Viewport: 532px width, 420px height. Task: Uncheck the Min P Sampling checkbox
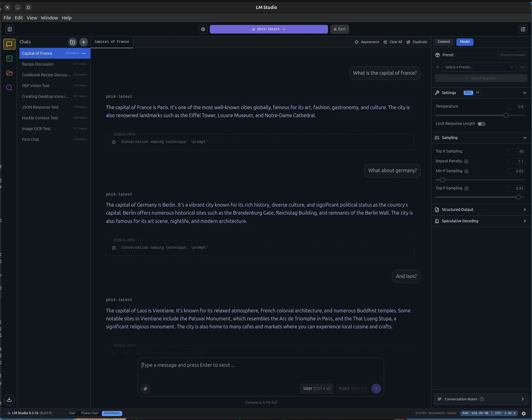(x=466, y=171)
